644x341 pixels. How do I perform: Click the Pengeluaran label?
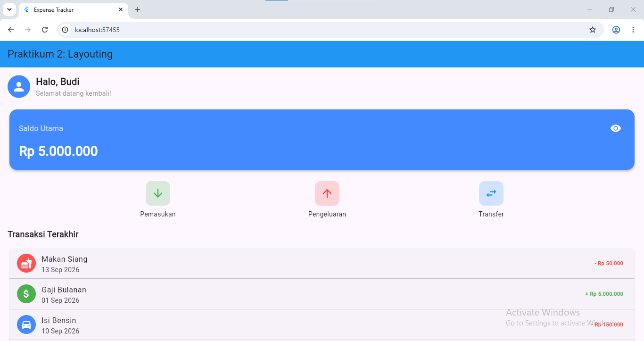point(327,214)
